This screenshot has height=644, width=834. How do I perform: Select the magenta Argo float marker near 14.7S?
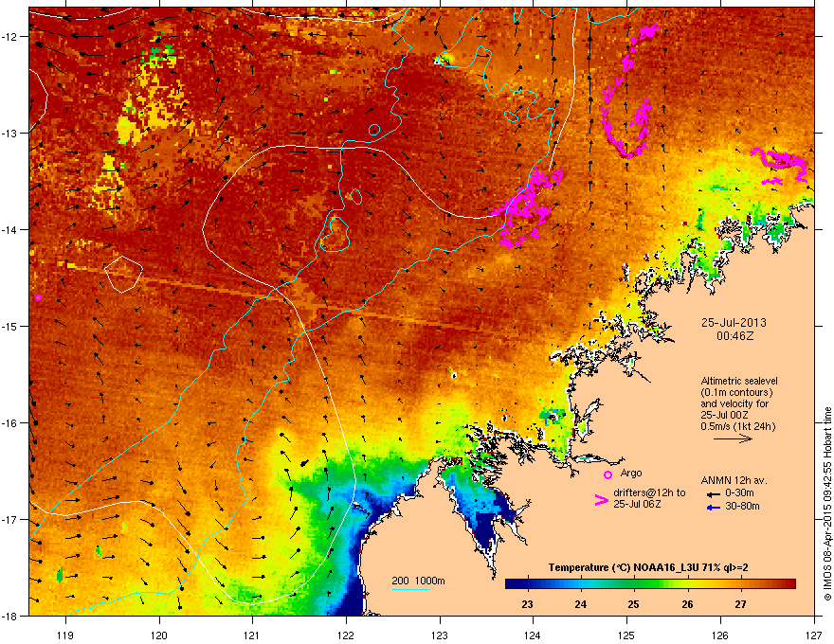(38, 297)
